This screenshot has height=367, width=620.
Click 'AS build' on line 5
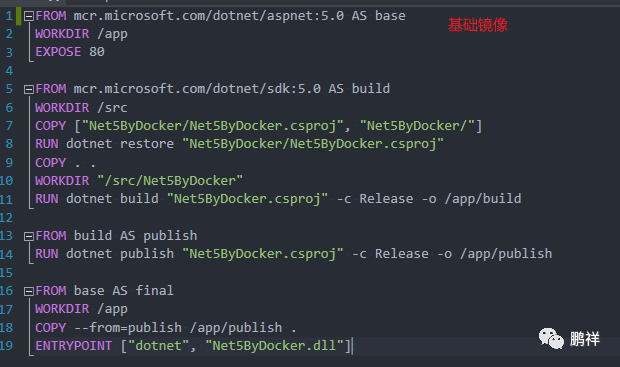359,89
